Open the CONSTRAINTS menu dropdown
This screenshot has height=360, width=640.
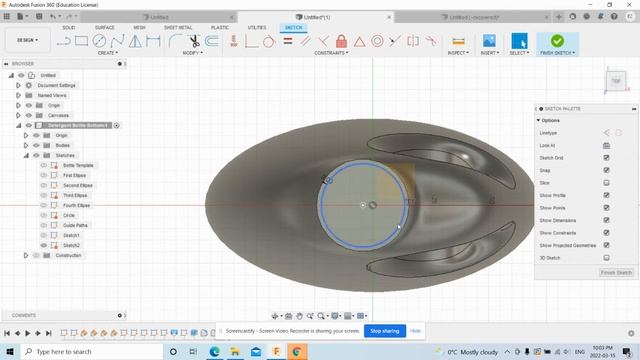pos(331,53)
